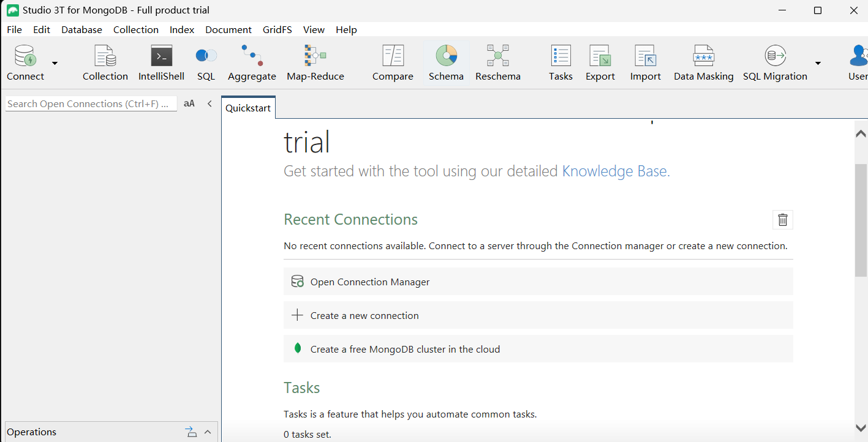
Task: Click the Studio 3T app icon in the title bar
Action: point(12,10)
